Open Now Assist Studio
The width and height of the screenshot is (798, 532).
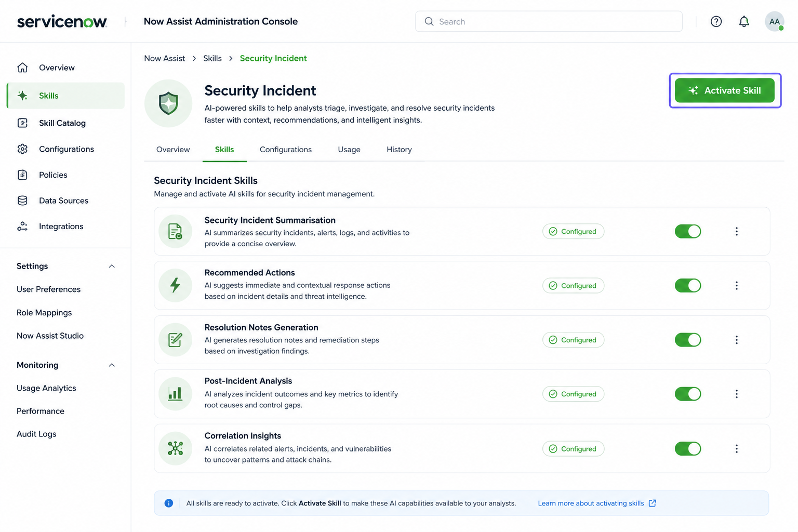click(x=50, y=336)
